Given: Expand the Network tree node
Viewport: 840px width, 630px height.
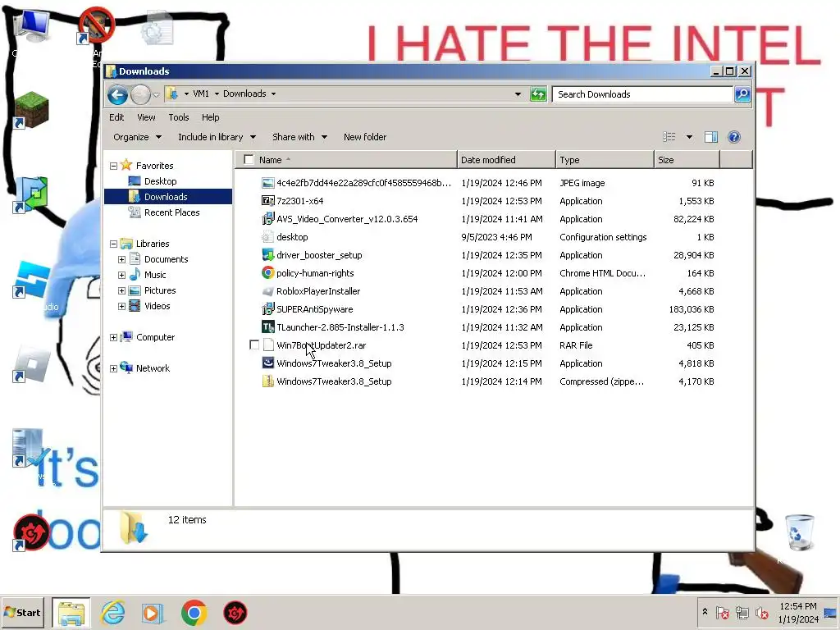Looking at the screenshot, I should click(113, 368).
